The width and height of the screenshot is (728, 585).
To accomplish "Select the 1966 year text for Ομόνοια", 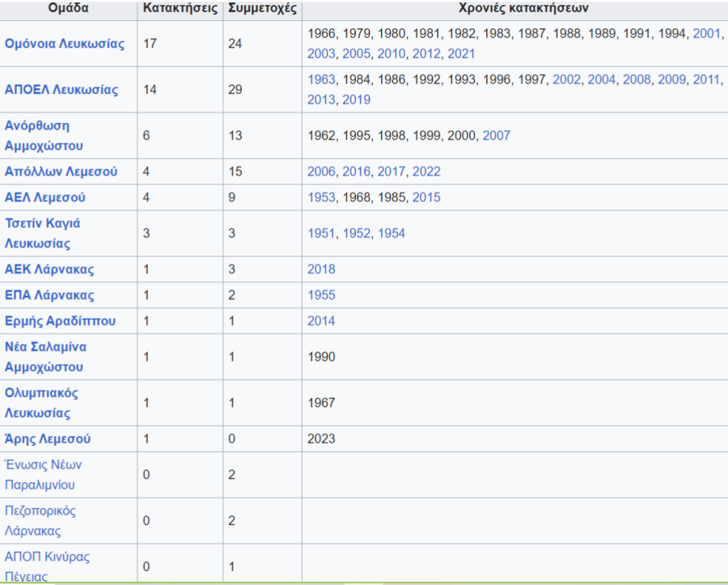I will [x=321, y=33].
